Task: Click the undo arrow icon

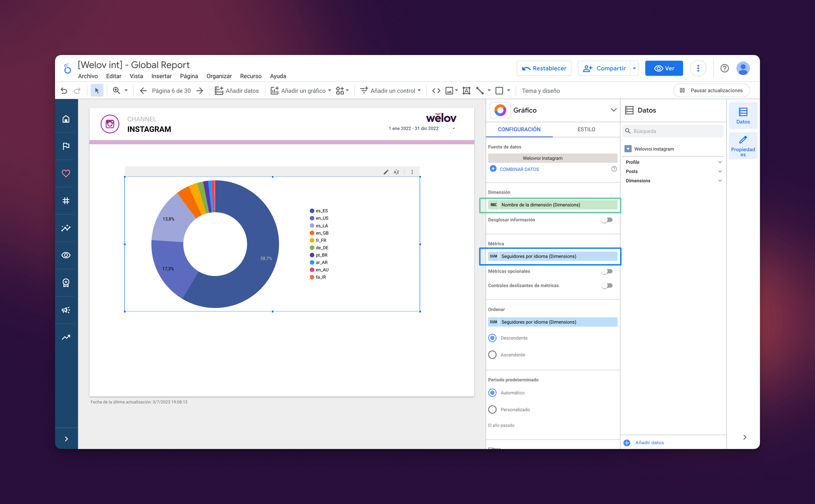Action: tap(64, 90)
